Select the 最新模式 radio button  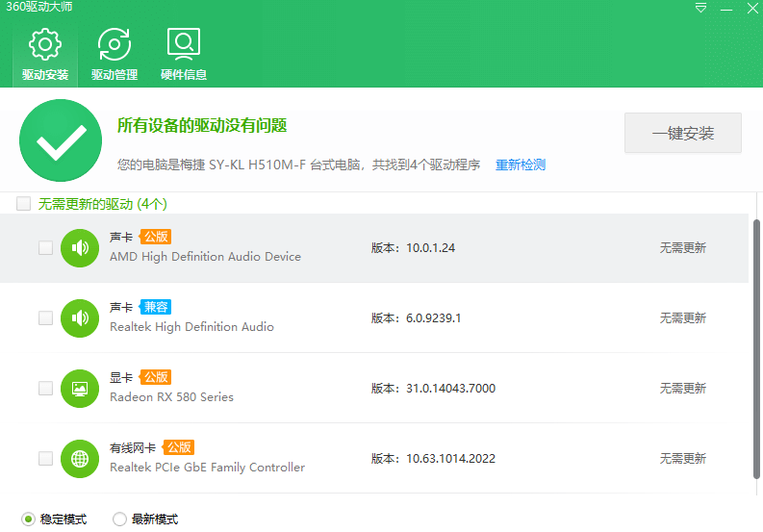tap(119, 519)
